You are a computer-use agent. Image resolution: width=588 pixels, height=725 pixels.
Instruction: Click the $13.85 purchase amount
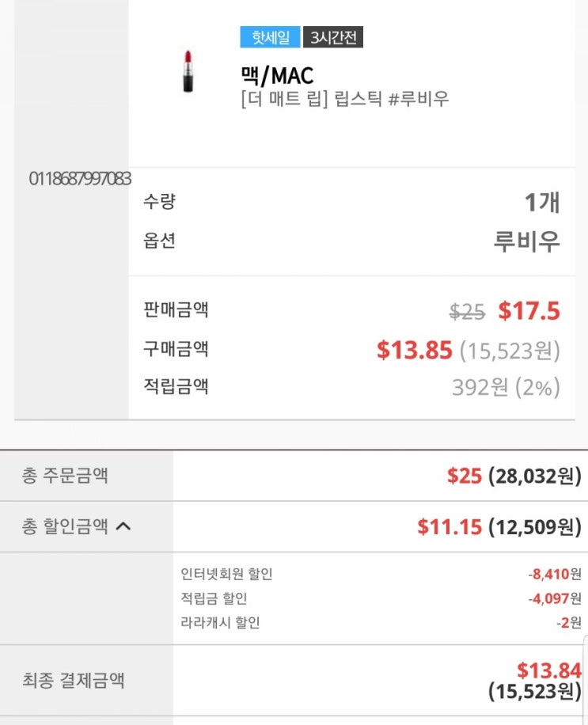tap(415, 350)
